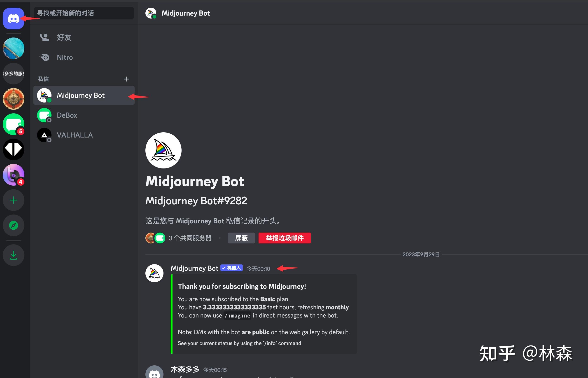The width and height of the screenshot is (588, 378).
Task: Click the /imagine inline code text
Action: 237,316
